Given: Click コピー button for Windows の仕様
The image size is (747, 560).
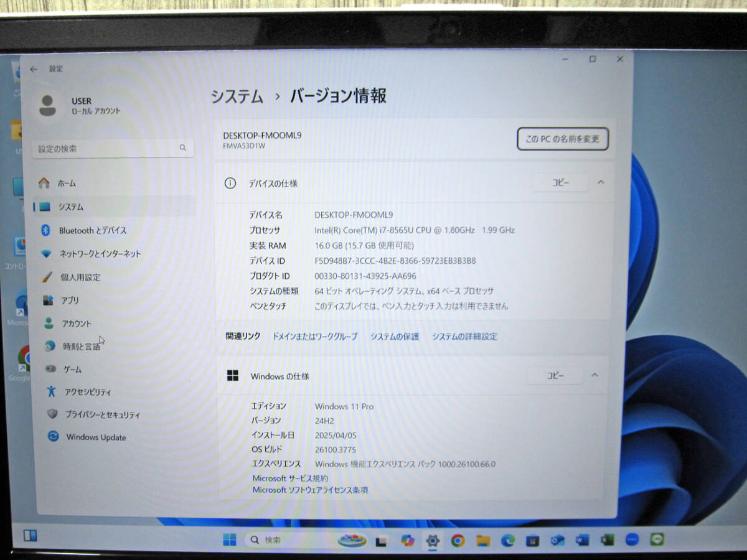Looking at the screenshot, I should point(555,375).
